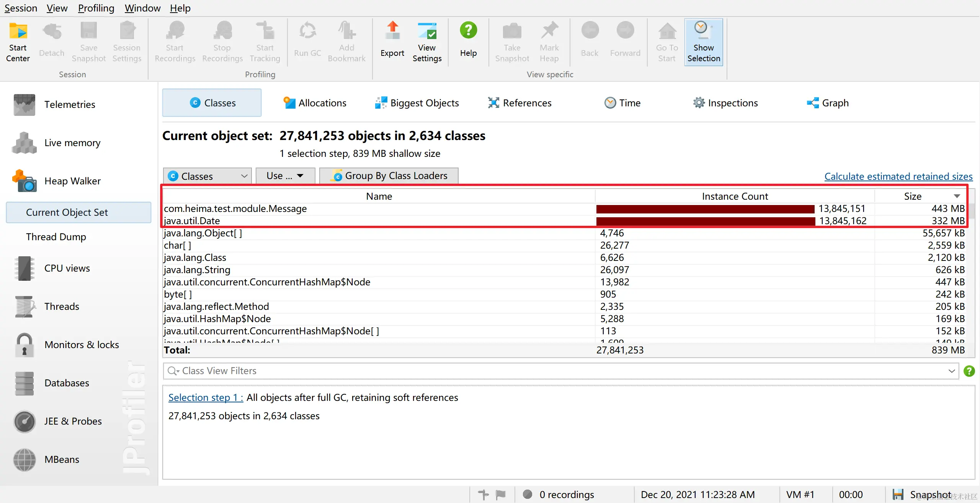Open the Heap Walker section
The height and width of the screenshot is (503, 980).
click(x=72, y=181)
